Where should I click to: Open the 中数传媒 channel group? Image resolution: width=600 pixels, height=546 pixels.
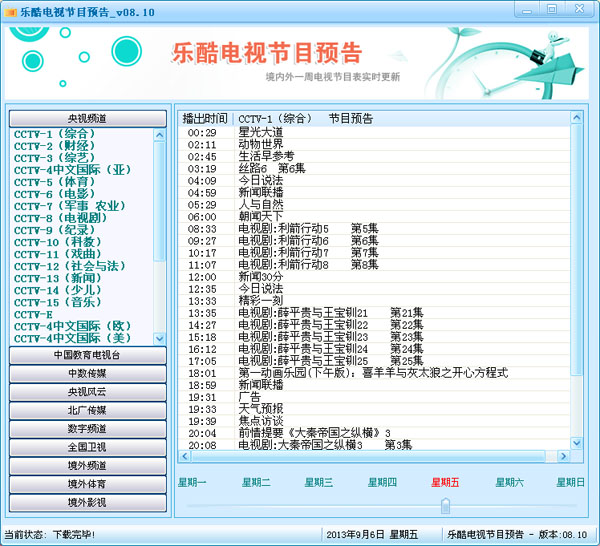tap(88, 373)
